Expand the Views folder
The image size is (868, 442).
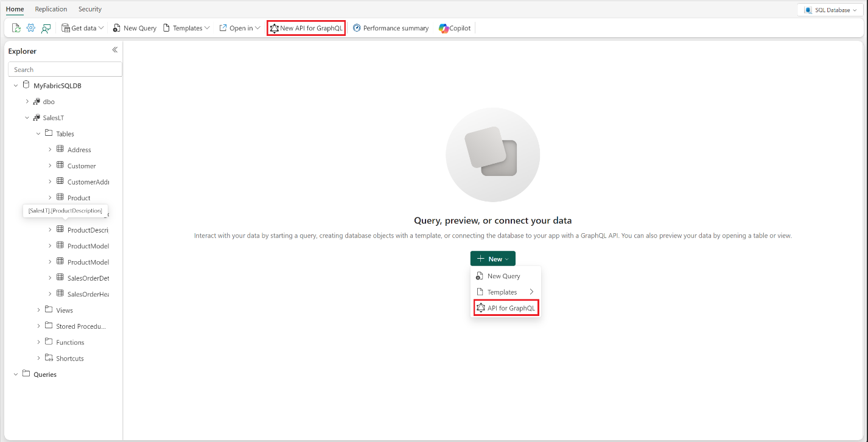38,310
